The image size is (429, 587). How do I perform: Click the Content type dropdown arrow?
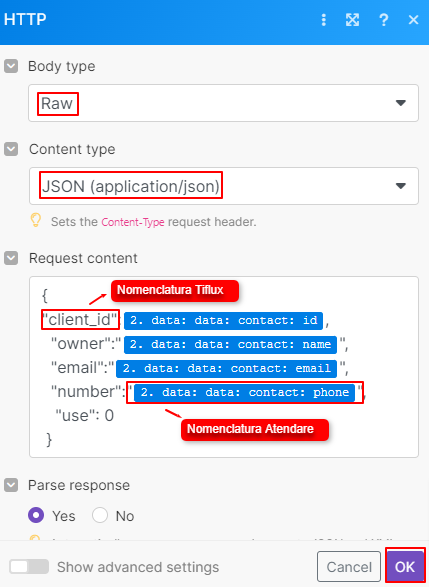401,186
